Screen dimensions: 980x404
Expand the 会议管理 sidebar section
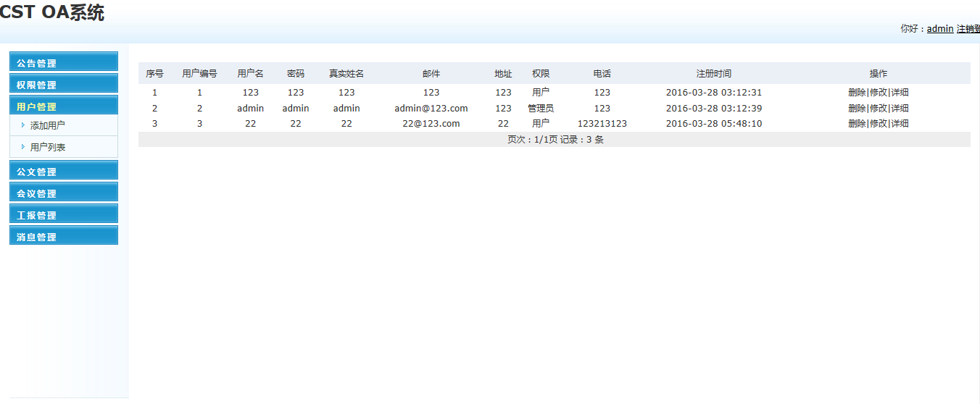tap(64, 192)
